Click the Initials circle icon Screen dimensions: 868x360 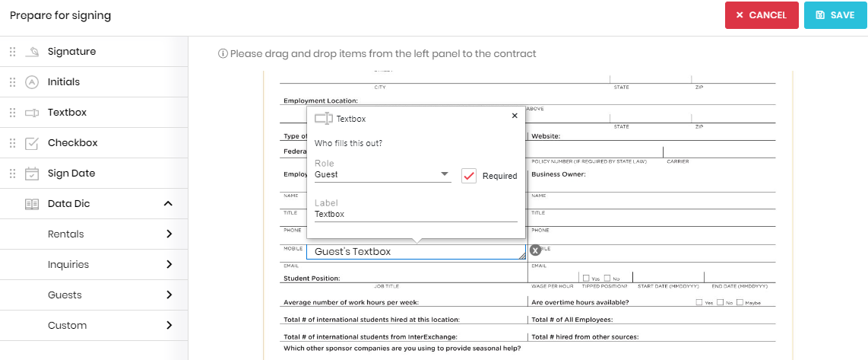pyautogui.click(x=32, y=82)
